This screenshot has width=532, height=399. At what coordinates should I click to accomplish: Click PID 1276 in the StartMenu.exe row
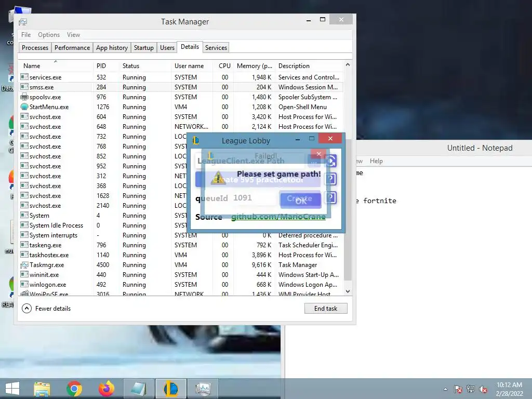click(x=103, y=107)
